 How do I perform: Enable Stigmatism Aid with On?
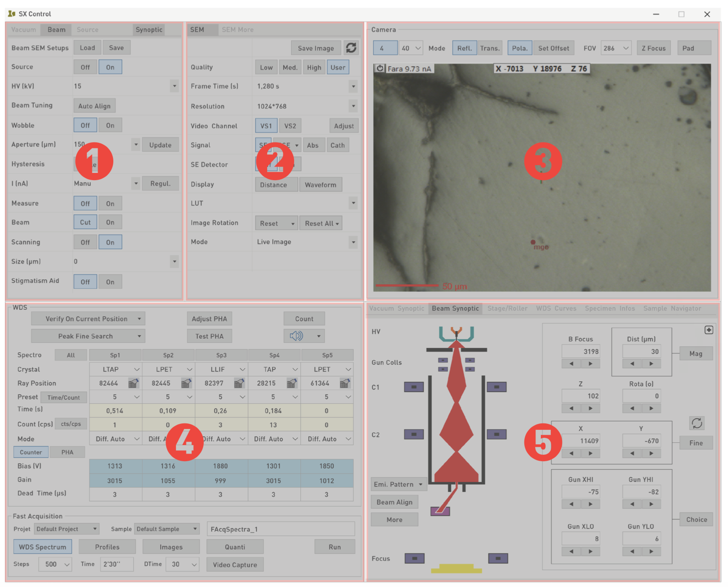point(110,282)
